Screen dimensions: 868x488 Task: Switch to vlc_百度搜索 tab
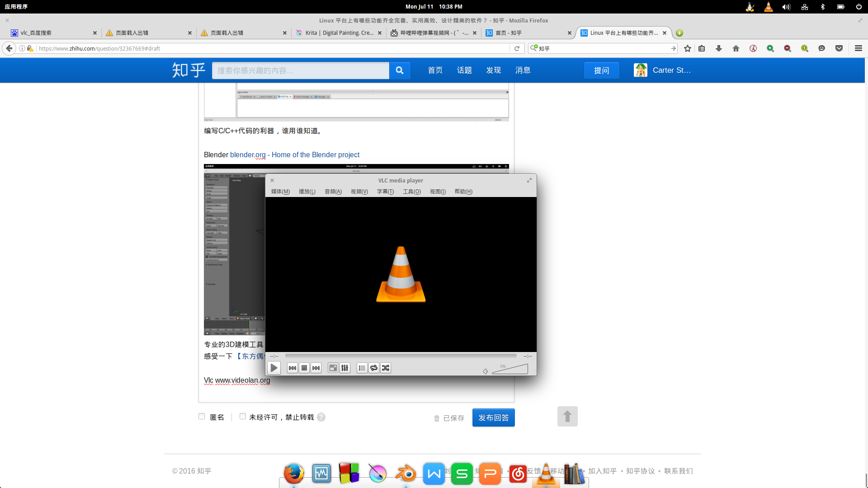coord(53,33)
